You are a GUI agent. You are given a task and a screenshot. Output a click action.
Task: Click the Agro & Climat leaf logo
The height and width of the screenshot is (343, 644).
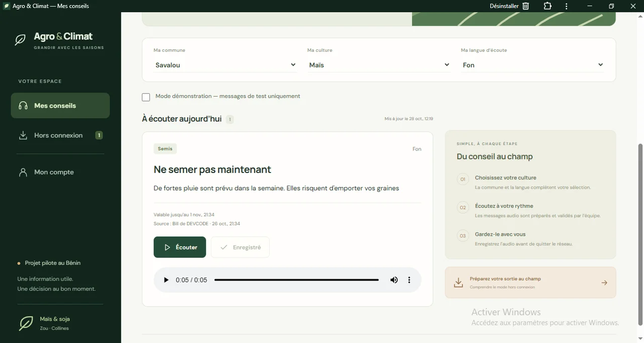[20, 40]
